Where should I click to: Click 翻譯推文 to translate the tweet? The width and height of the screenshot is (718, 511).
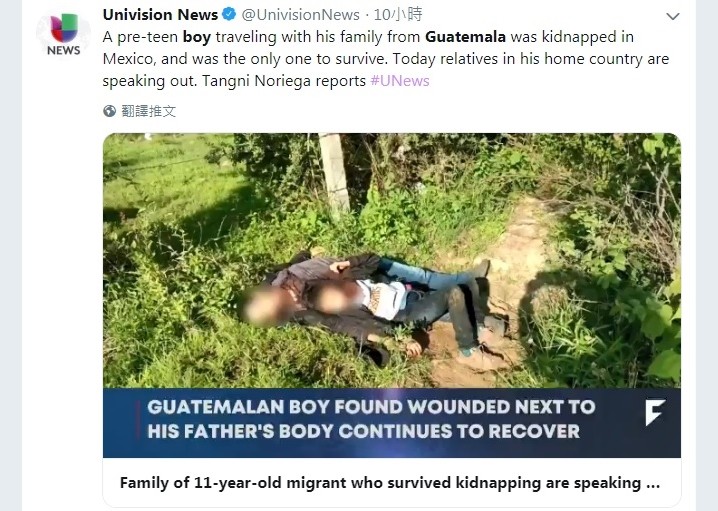click(148, 111)
